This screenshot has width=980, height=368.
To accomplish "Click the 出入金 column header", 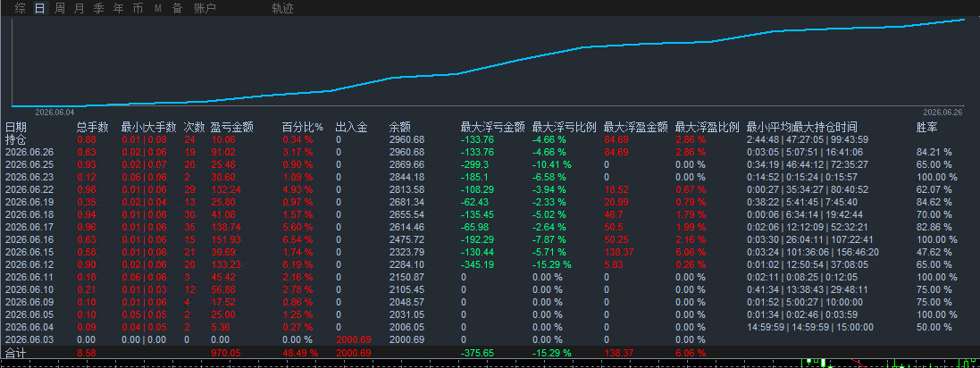I will click(351, 128).
